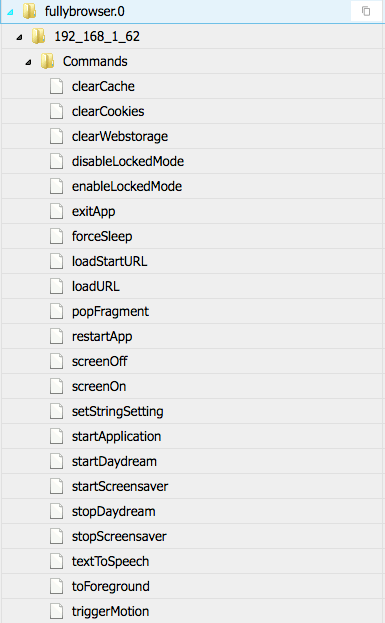Click the file icon beside textToSpeech
Viewport: 385px width, 623px height.
(x=56, y=561)
